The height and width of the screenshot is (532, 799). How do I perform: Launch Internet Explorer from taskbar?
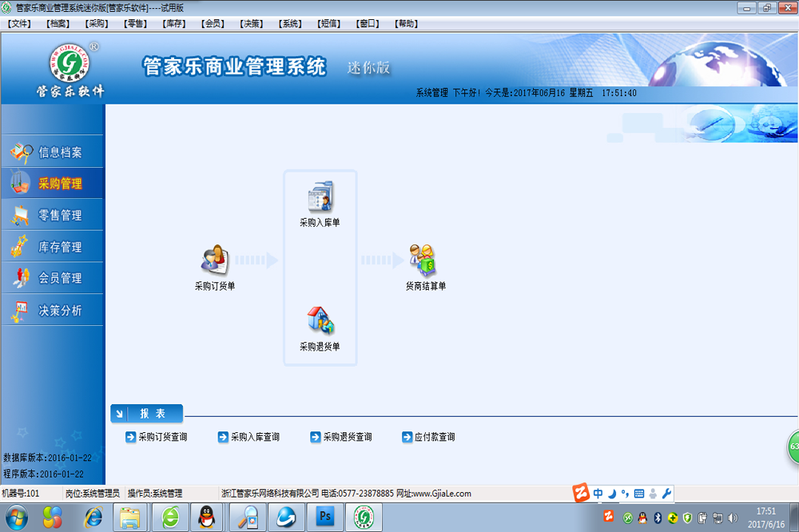coord(93,518)
